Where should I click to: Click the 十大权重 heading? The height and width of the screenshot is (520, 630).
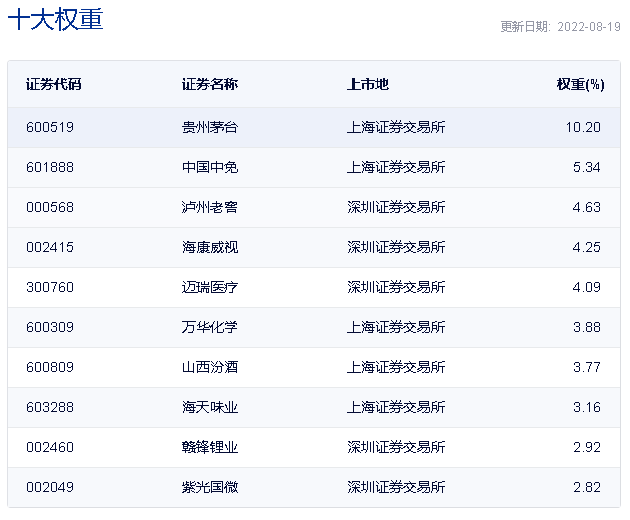coord(55,19)
